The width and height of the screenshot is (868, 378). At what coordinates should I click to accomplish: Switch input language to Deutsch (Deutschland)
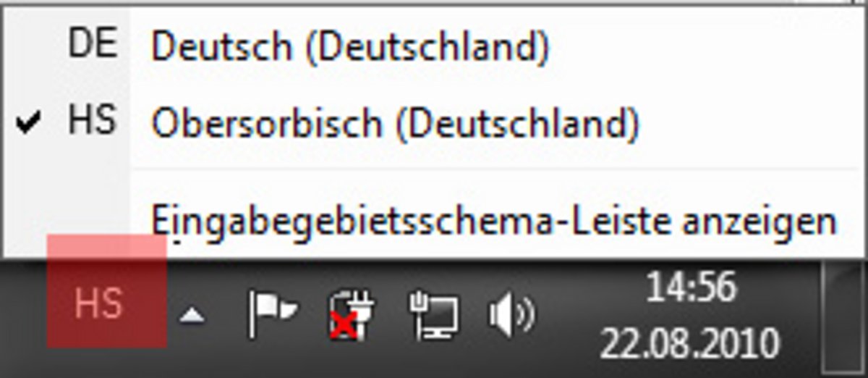[x=349, y=46]
